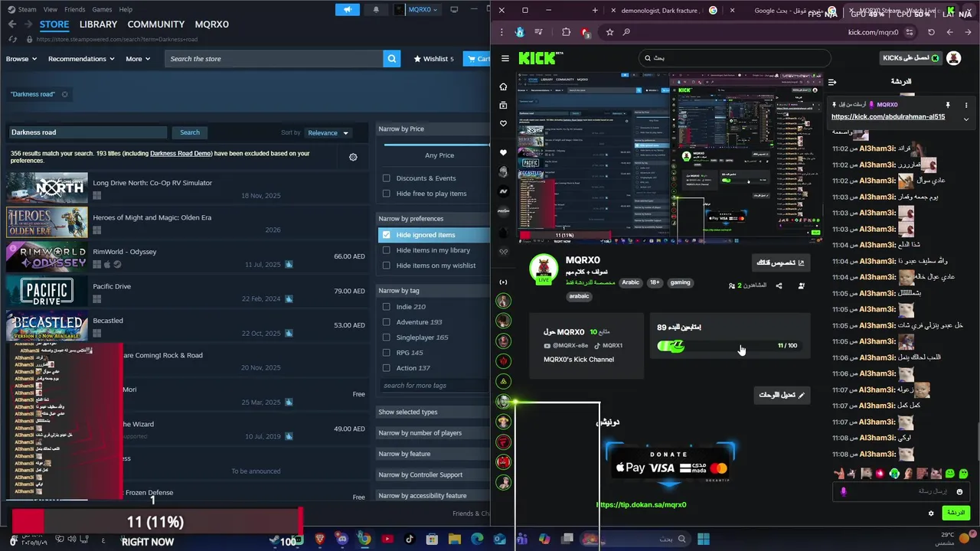The width and height of the screenshot is (980, 551).
Task: Click the Steam search magnifier button
Action: [392, 58]
